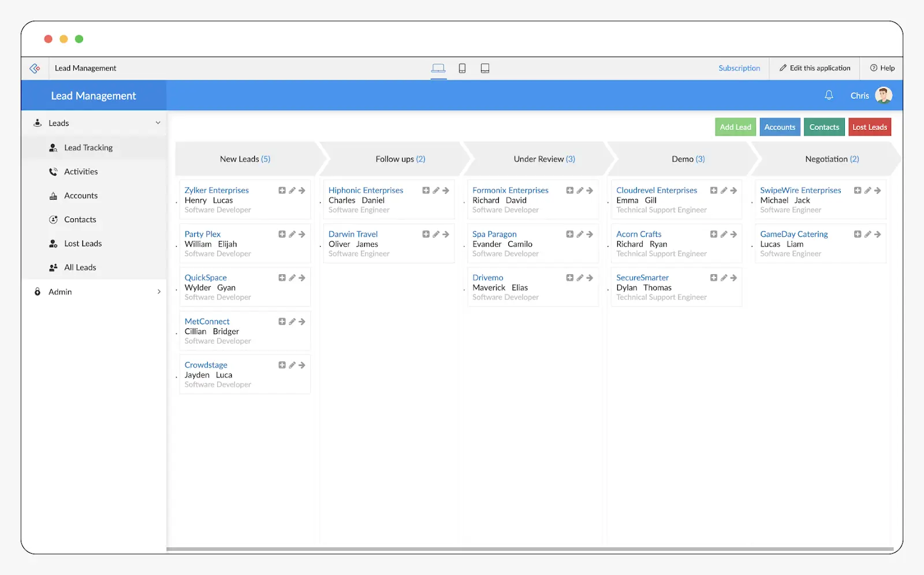924x575 pixels.
Task: Open the Hiphonic Enterprises lead link
Action: pos(366,190)
